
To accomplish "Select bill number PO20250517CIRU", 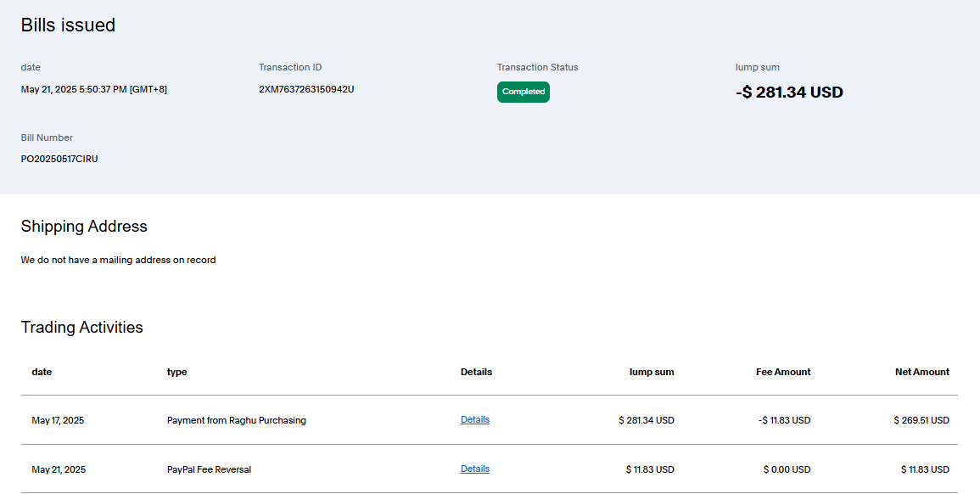I will coord(59,159).
